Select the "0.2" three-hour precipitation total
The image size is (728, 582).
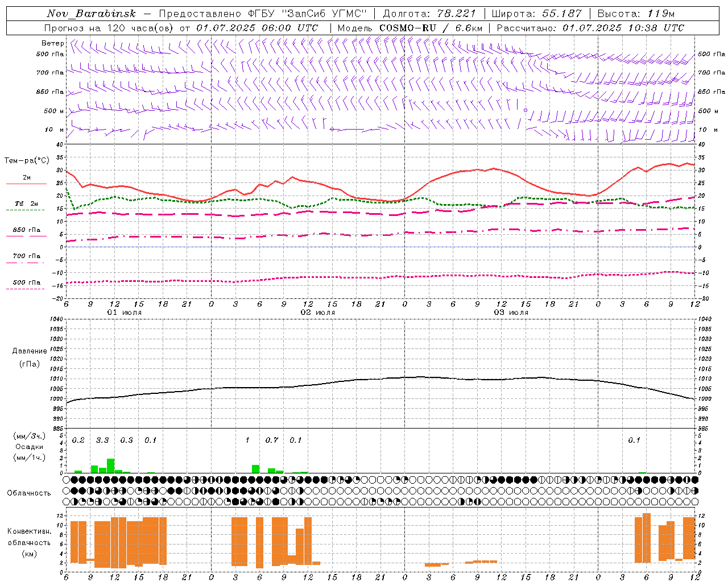pos(78,440)
